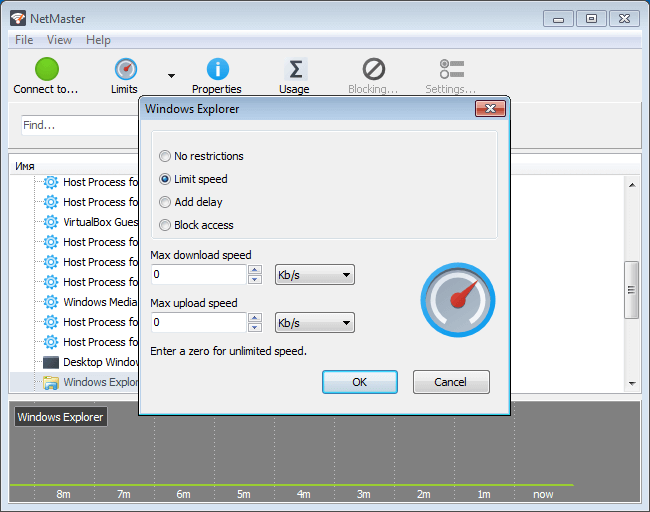
Task: Open the download speed Kb/s unit dropdown
Action: pyautogui.click(x=315, y=274)
